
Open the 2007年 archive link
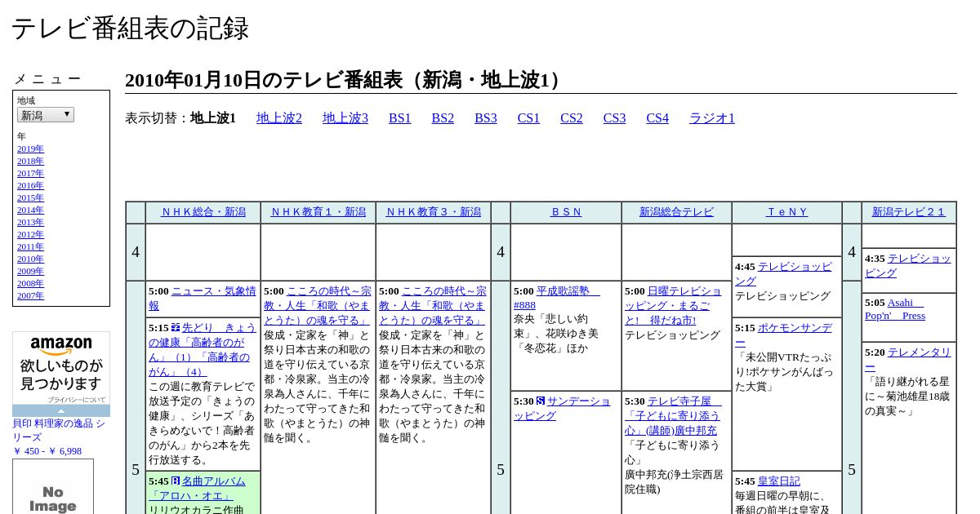click(30, 295)
